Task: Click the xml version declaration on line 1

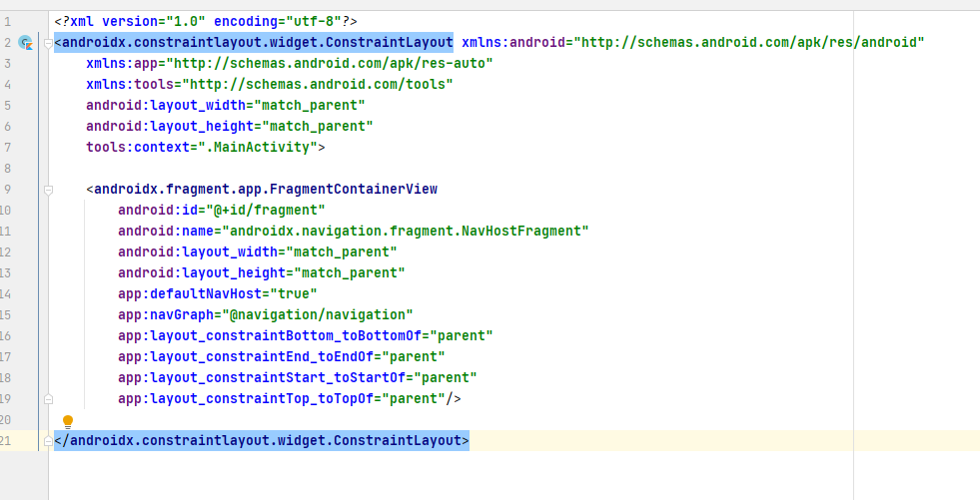Action: tap(206, 21)
